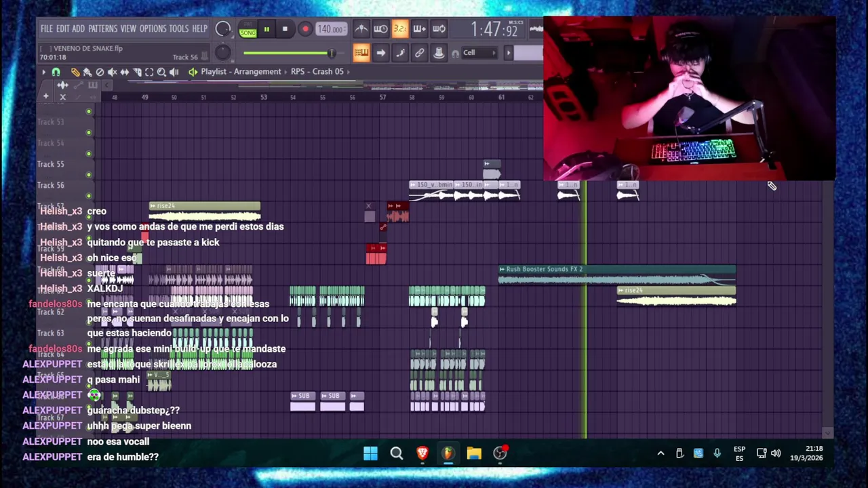This screenshot has height=488, width=868.
Task: Expand breadcrumb arrow after RPS - Crash 05
Action: (348, 72)
